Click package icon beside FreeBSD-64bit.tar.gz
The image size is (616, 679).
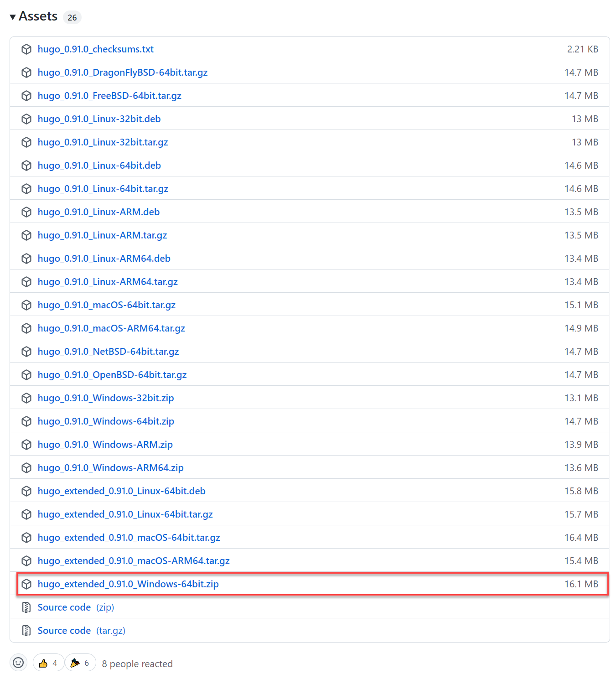point(26,95)
